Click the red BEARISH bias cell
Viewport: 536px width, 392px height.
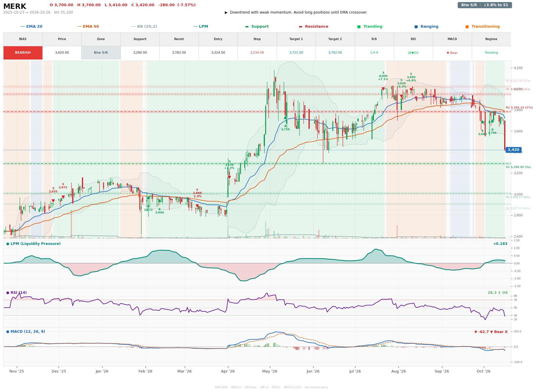(x=23, y=53)
